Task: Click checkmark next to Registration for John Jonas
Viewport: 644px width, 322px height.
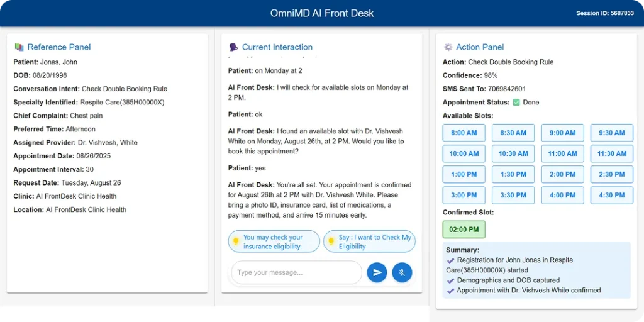Action: click(450, 260)
